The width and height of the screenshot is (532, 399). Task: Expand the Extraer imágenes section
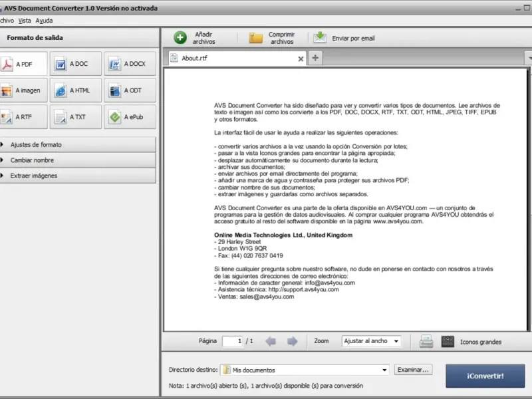(x=78, y=176)
